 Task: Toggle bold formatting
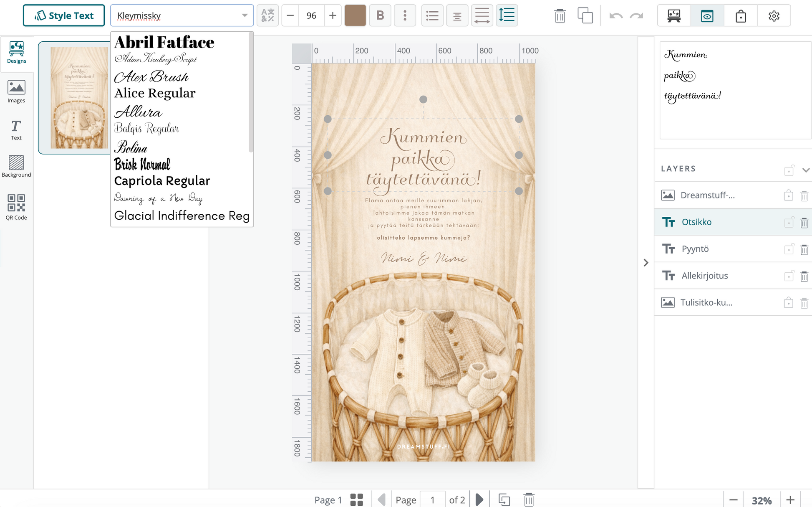[380, 15]
